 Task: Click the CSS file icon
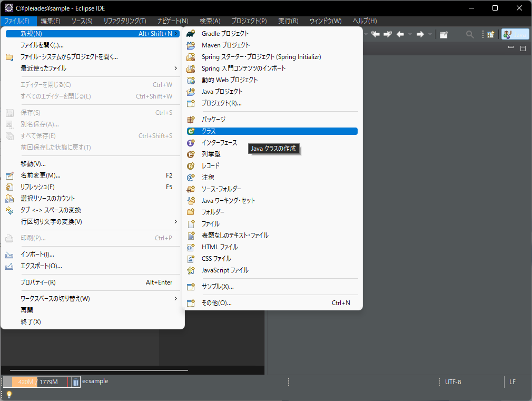click(x=191, y=259)
